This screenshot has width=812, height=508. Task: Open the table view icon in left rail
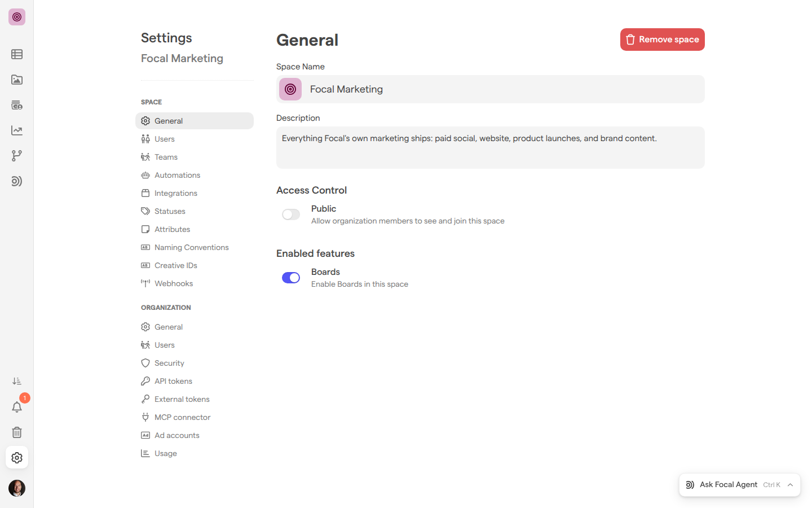click(x=17, y=54)
